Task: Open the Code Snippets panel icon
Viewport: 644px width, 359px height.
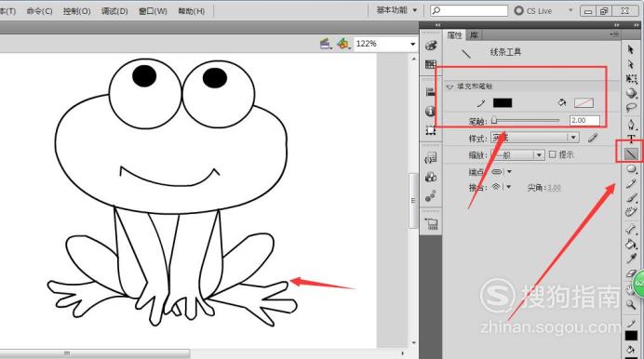Action: click(431, 158)
